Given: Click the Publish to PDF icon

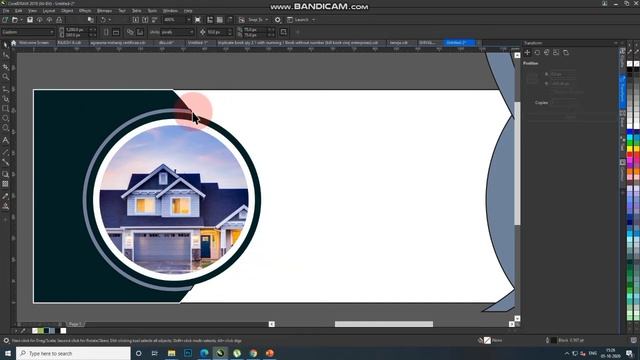Looking at the screenshot, I should (x=154, y=20).
